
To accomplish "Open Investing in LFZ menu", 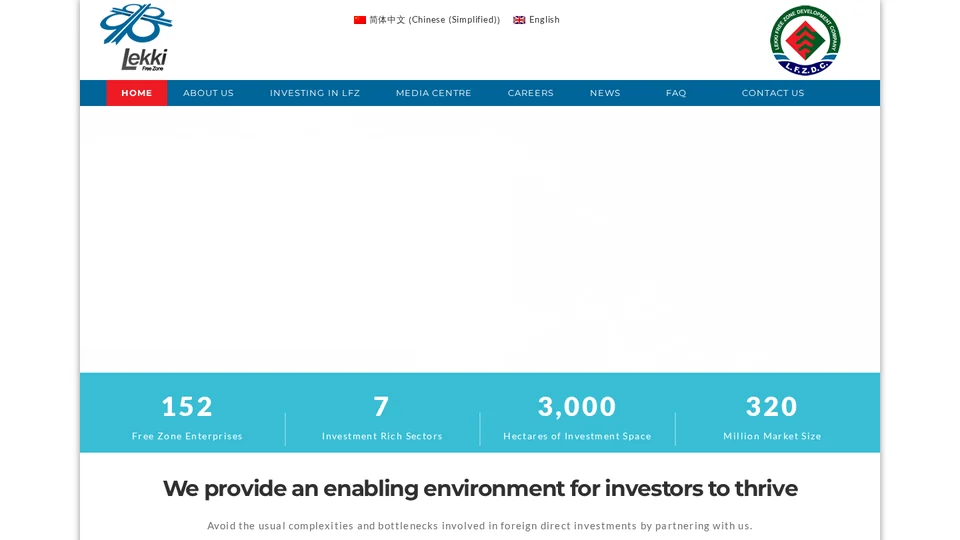I will (315, 93).
